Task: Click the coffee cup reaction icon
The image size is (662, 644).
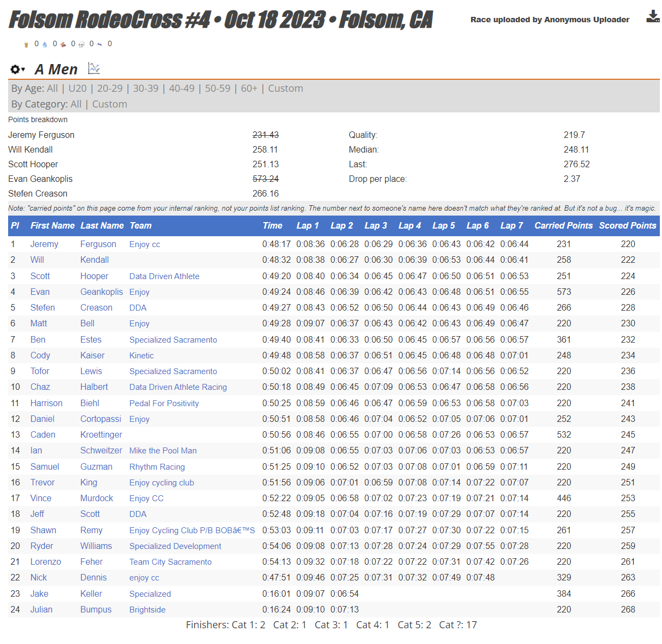Action: pos(26,45)
